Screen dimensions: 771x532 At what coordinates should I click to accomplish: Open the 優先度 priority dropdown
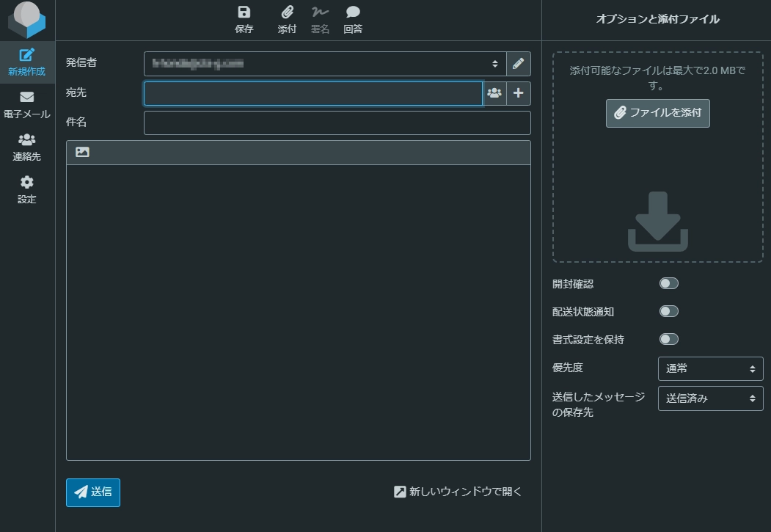(x=710, y=368)
